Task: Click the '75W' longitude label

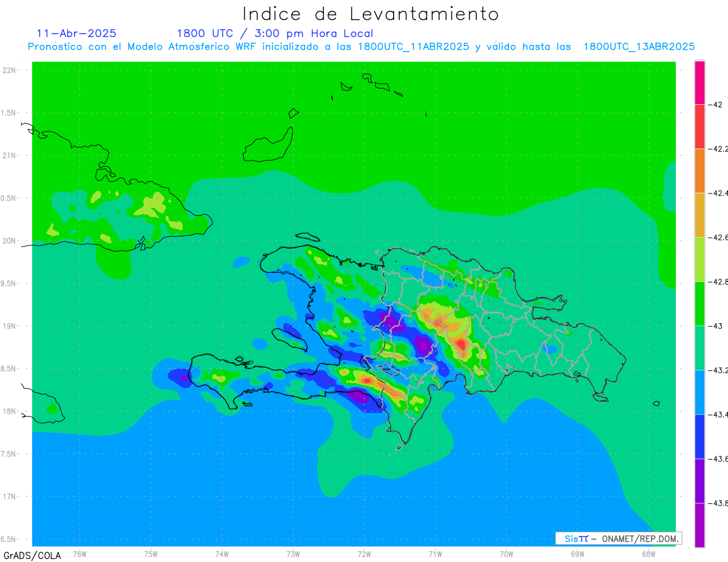Action: (x=151, y=554)
